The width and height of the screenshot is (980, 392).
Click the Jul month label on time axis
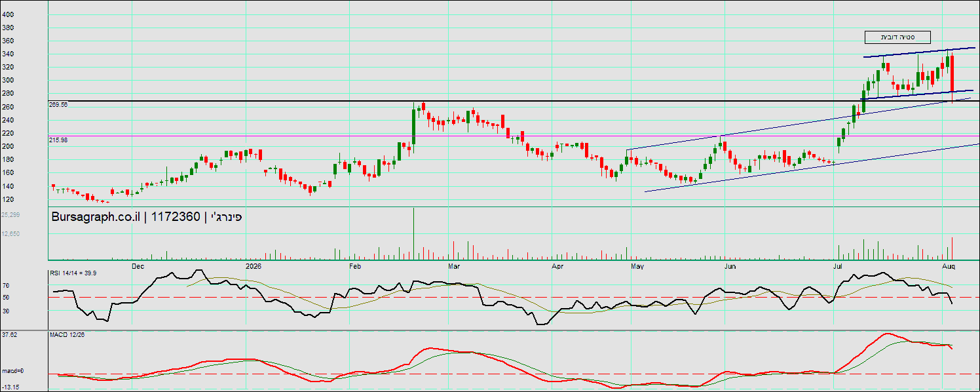pyautogui.click(x=838, y=267)
